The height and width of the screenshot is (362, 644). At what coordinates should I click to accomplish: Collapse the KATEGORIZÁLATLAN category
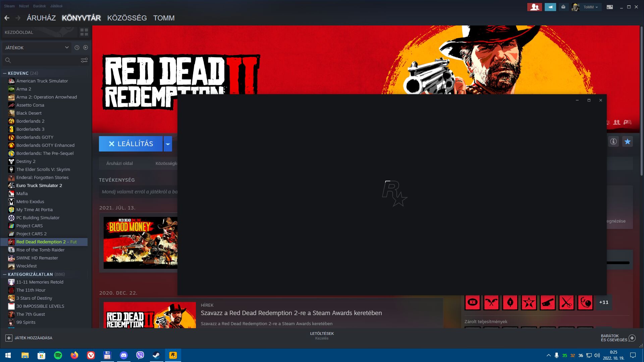click(5, 274)
